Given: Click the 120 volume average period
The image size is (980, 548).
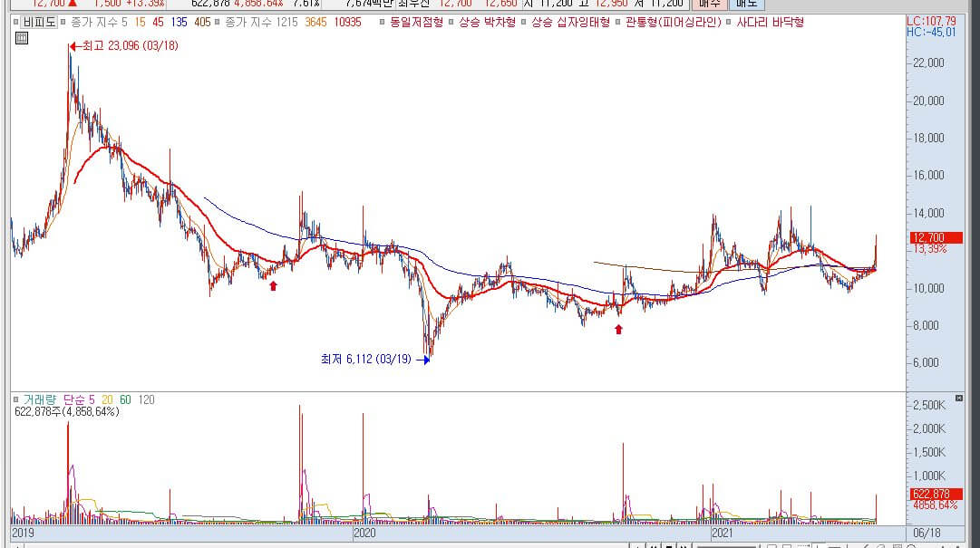Looking at the screenshot, I should [x=146, y=400].
